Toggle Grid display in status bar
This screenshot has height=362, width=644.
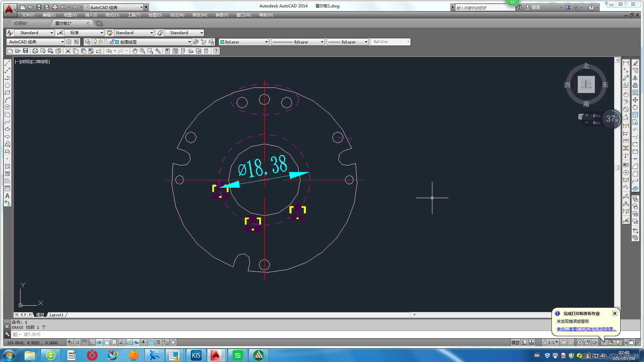tap(85, 342)
